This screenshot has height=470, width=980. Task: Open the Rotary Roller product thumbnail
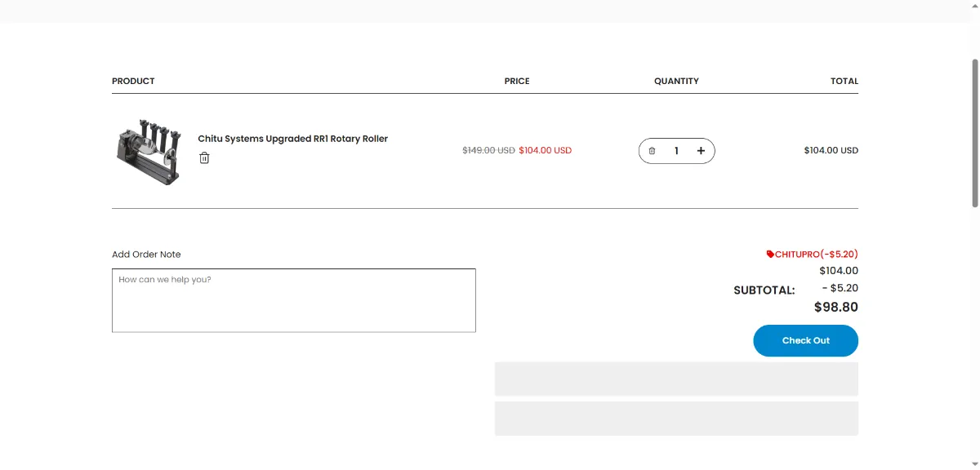pos(147,151)
